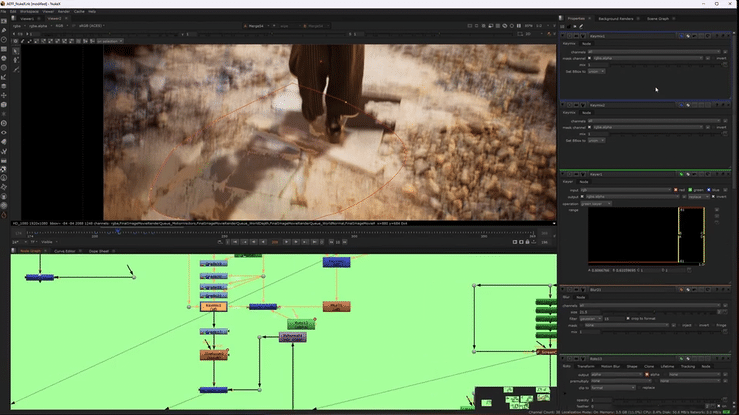Viewport: 739px width, 415px height.
Task: Open the sRGB (ACES) viewer process dropdown
Action: (x=92, y=26)
